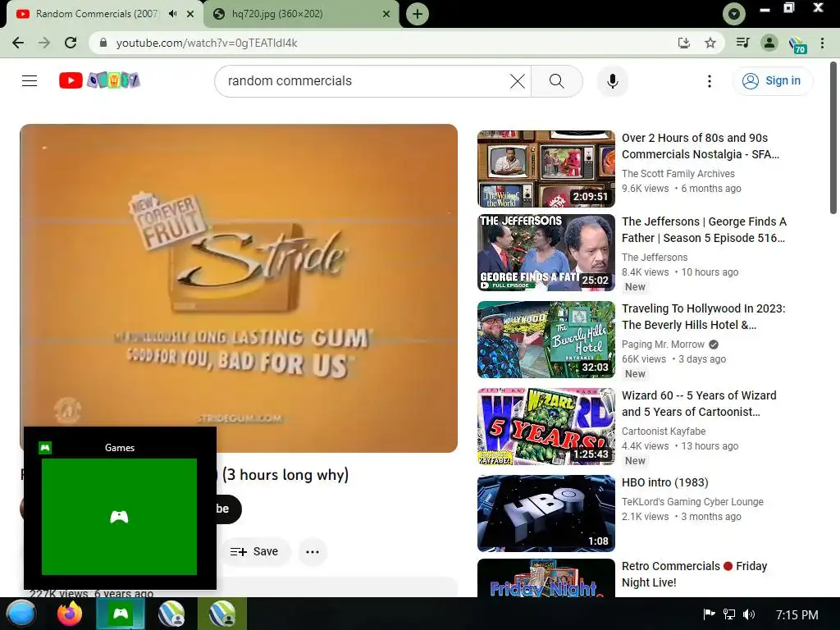
Task: Bookmark this page with the star icon
Action: point(710,43)
